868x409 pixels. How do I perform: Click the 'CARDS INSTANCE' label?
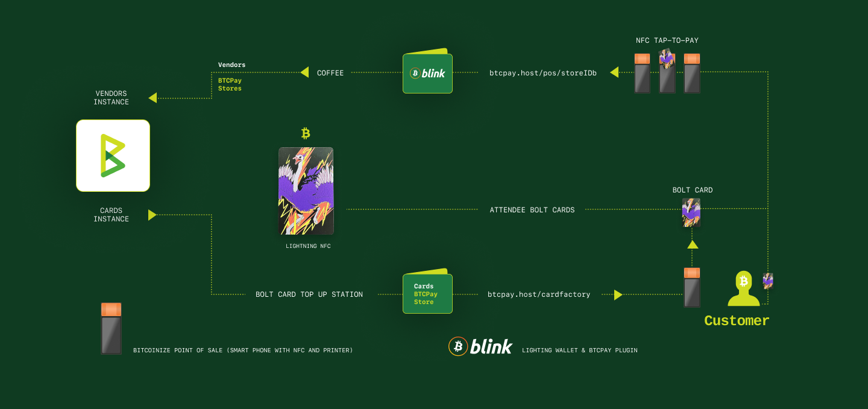coord(112,215)
